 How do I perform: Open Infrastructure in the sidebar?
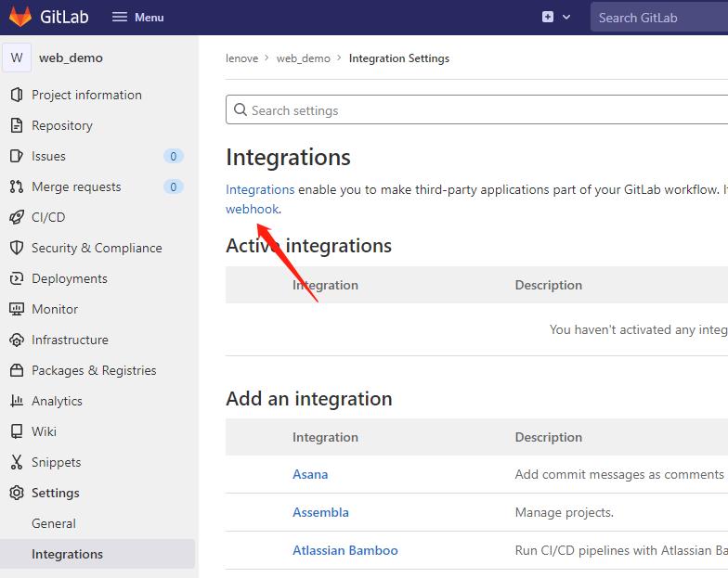pos(71,340)
